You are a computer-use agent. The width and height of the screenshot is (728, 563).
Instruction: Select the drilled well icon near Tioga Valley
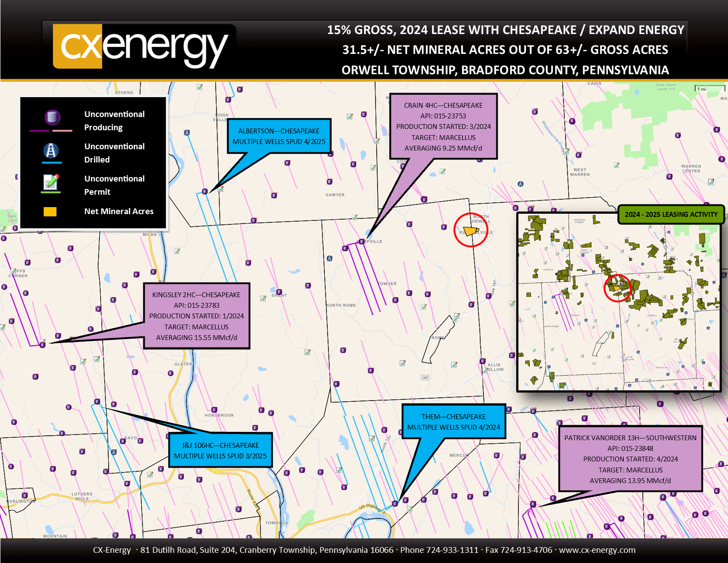point(187,132)
